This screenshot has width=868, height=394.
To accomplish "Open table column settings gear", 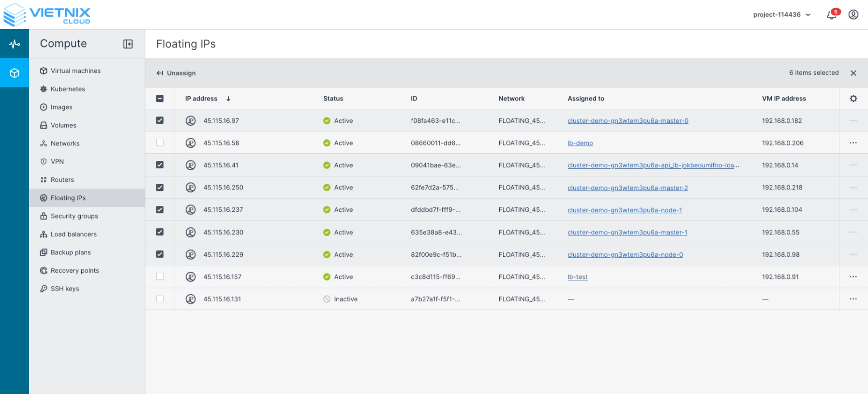I will [x=853, y=99].
